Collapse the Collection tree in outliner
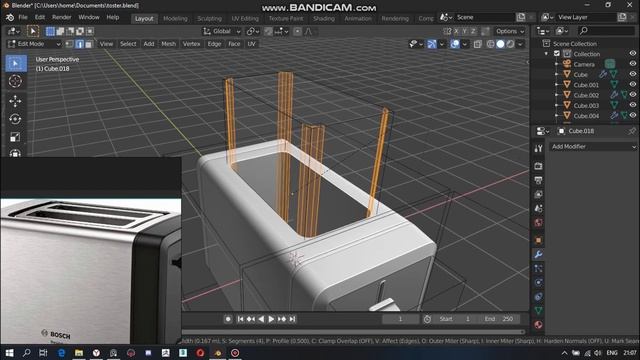Image resolution: width=640 pixels, height=360 pixels. point(547,53)
